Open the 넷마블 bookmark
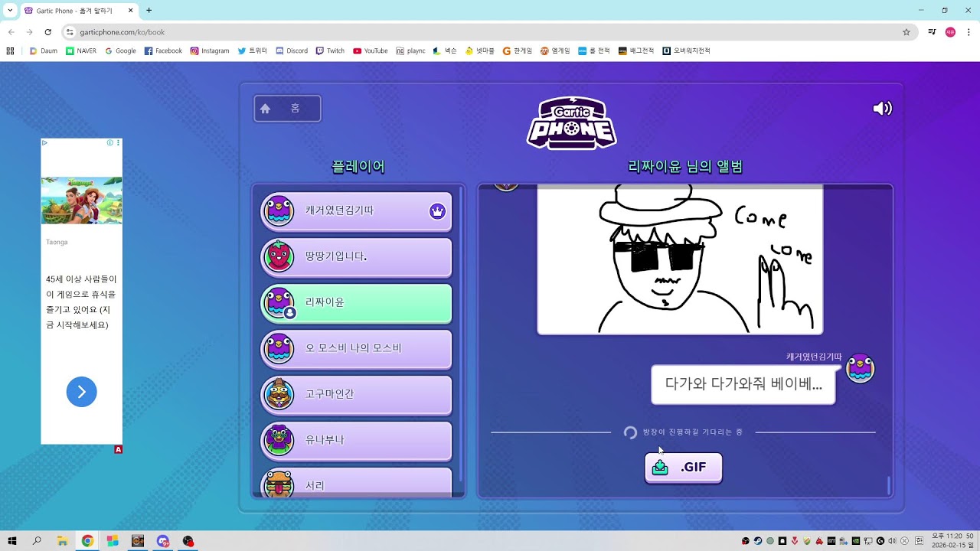 point(480,51)
